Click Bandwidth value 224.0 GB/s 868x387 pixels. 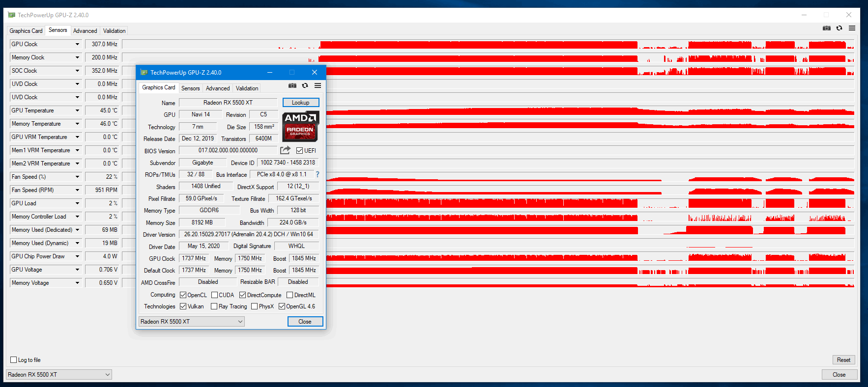pyautogui.click(x=293, y=222)
